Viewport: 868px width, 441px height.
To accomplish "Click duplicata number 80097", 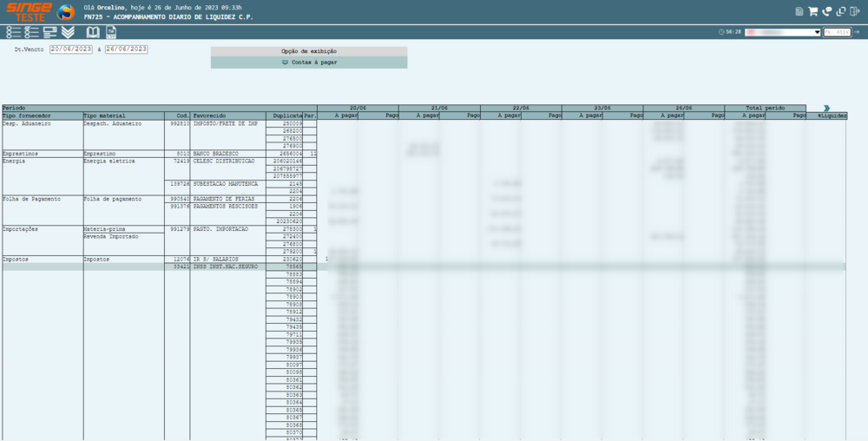I will coord(285,365).
